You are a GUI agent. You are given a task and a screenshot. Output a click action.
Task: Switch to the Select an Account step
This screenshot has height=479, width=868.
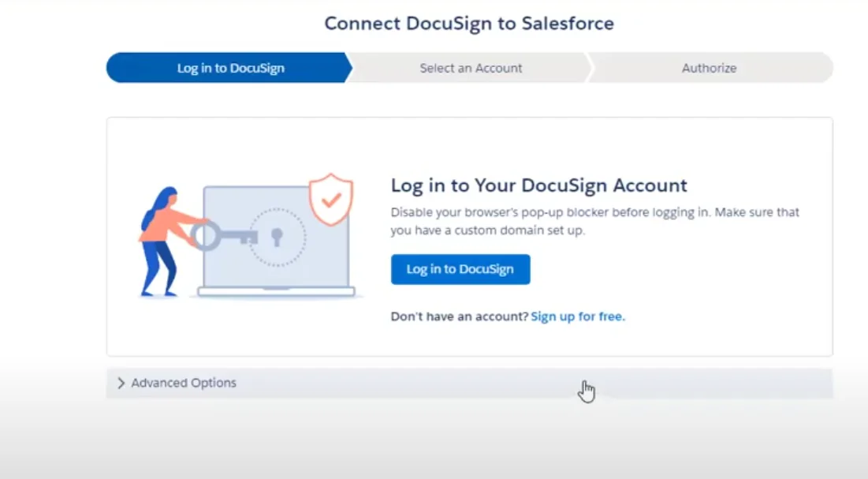pos(471,68)
